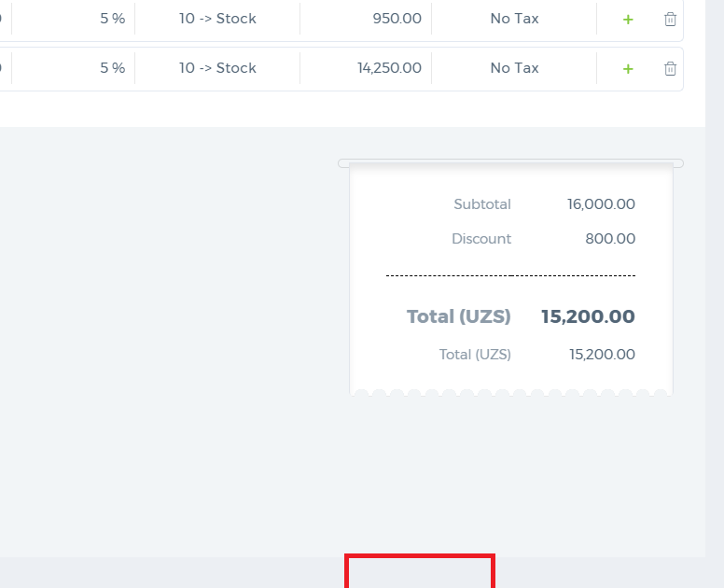Edit the 5 % discount on the 14,250.00 row
The image size is (724, 588).
point(74,68)
